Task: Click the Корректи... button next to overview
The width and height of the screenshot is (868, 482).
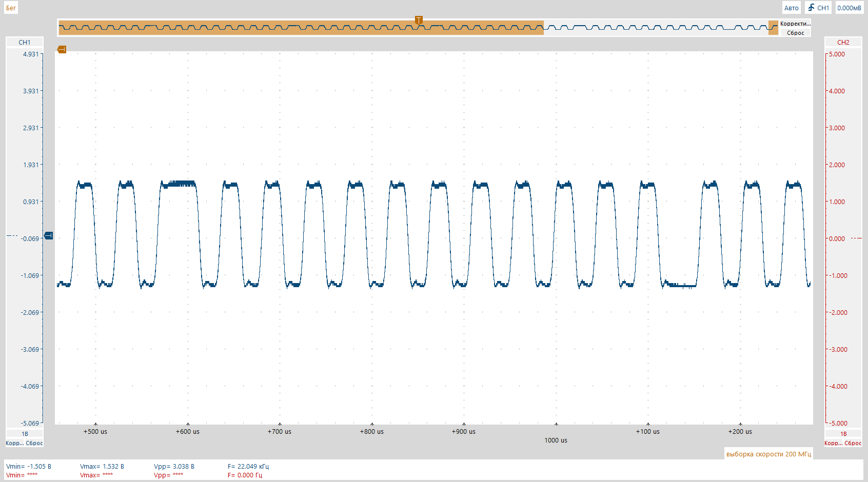Action: coord(795,24)
